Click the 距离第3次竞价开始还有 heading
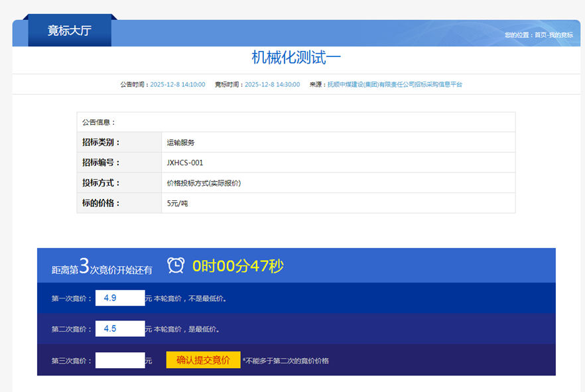The height and width of the screenshot is (392, 585). click(102, 267)
